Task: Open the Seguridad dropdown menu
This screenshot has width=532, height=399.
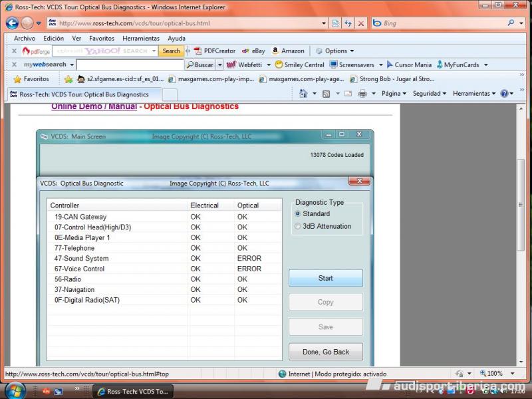Action: point(429,94)
